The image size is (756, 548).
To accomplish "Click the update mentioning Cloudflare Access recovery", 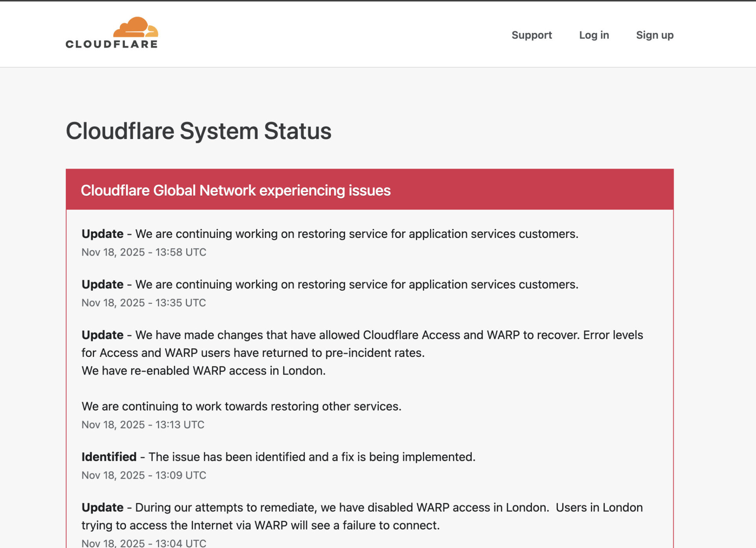I will (x=362, y=334).
